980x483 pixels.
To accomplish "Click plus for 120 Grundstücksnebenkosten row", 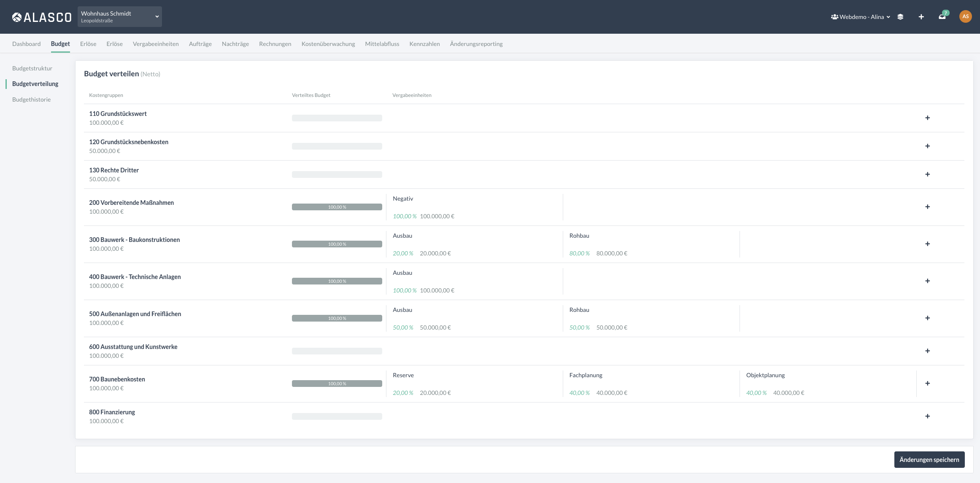I will (927, 146).
